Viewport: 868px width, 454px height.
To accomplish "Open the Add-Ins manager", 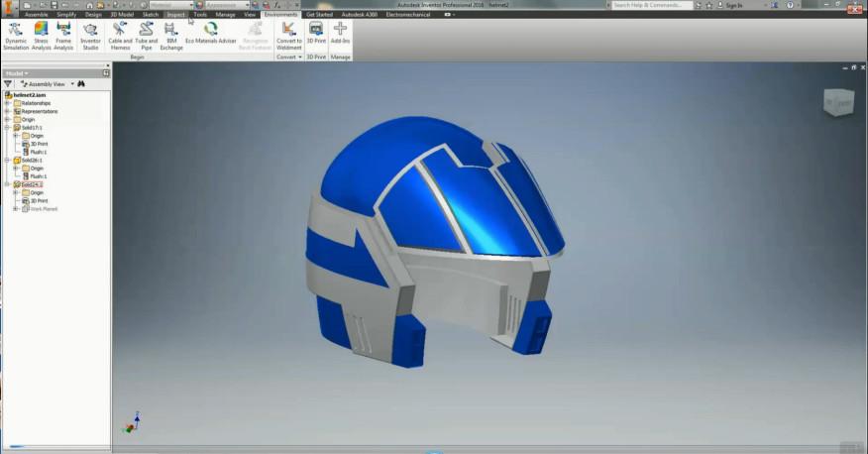I will tap(340, 33).
